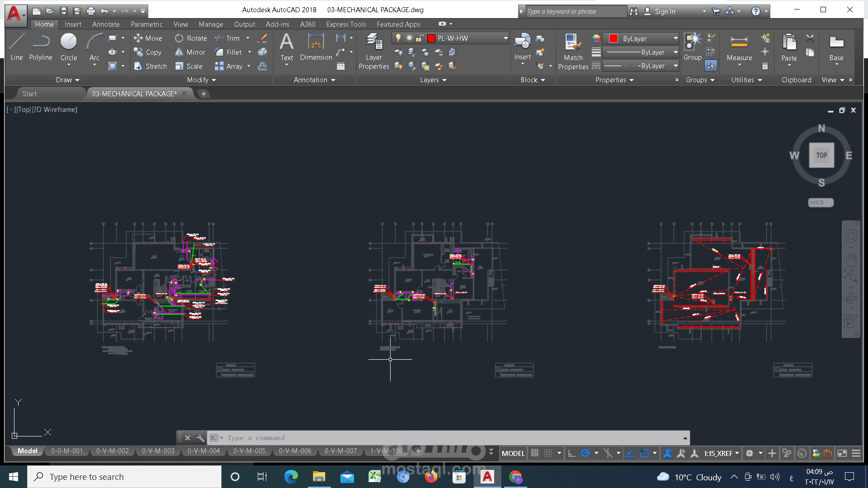Click the keyword search box
The width and height of the screenshot is (868, 488).
576,11
